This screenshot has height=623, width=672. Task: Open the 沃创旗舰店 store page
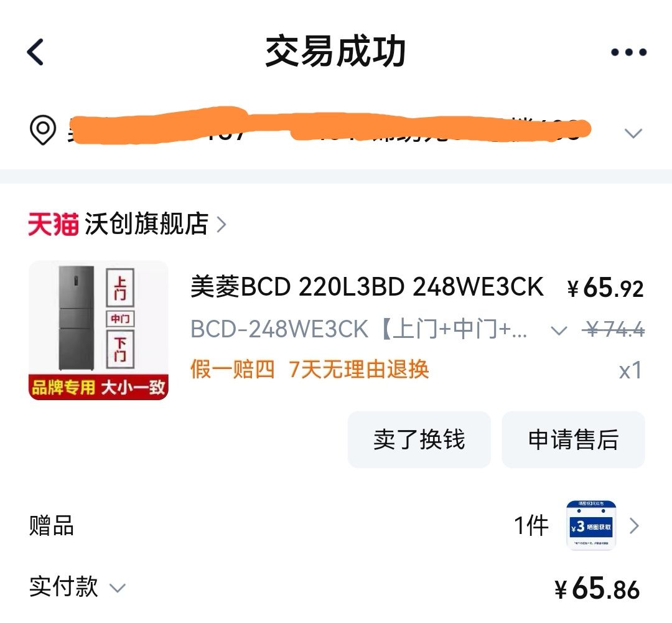[x=147, y=224]
